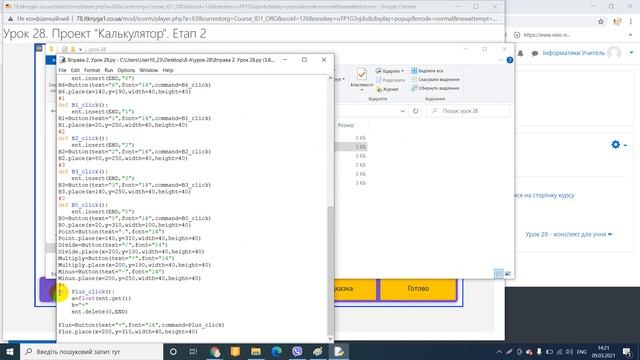The height and width of the screenshot is (360, 640).
Task: Open the Урок 28 - конспект для учня link
Action: (569, 234)
